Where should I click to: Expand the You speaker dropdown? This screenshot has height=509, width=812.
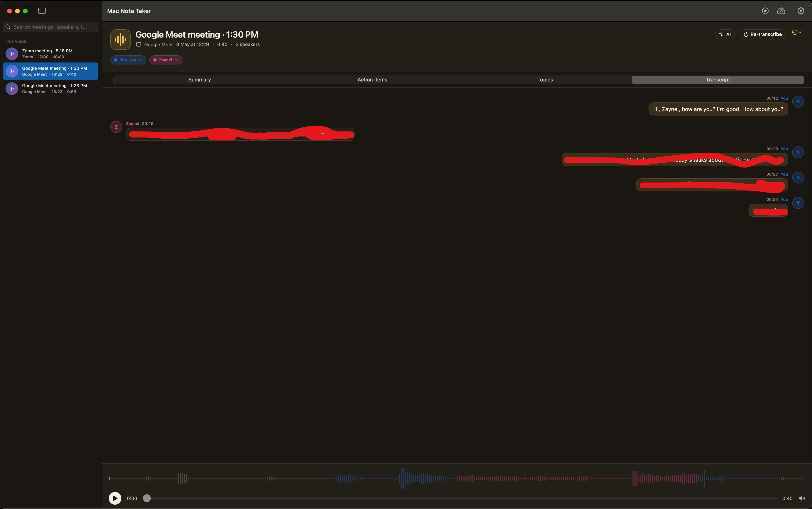(128, 60)
